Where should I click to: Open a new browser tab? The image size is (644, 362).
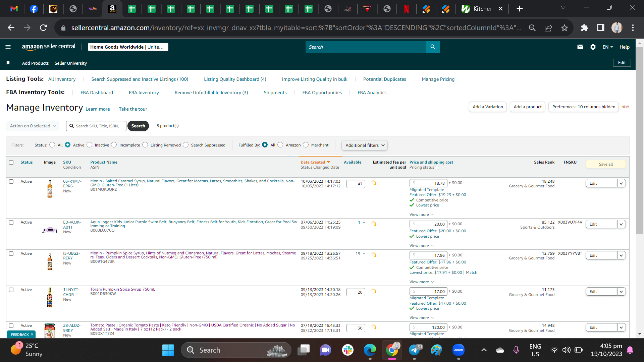pyautogui.click(x=520, y=9)
